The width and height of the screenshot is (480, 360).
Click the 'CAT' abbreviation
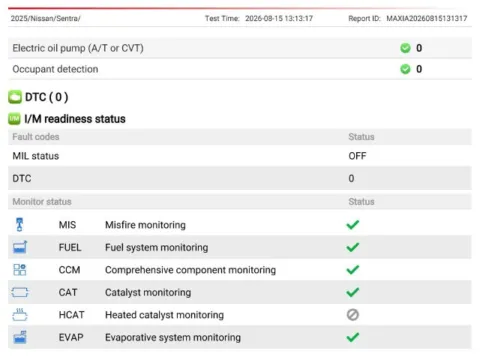(68, 292)
